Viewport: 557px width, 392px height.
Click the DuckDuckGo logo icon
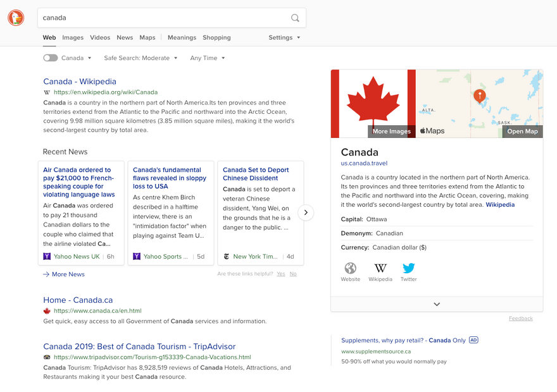16,18
